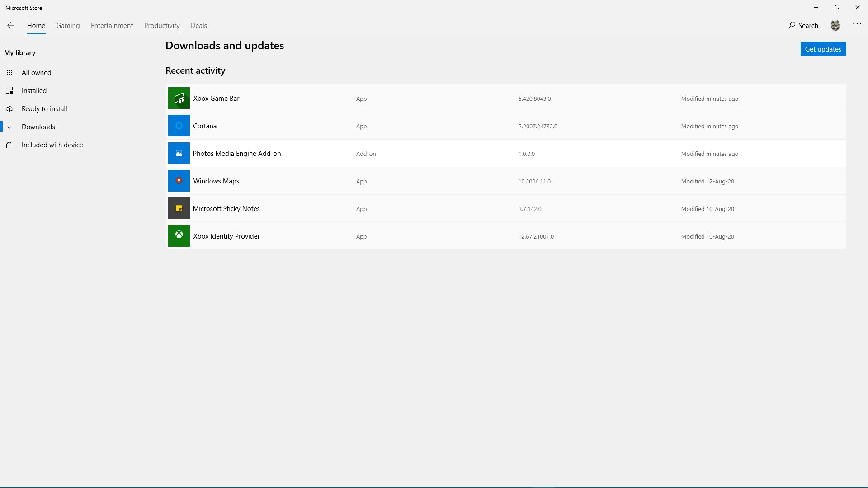The image size is (868, 488).
Task: Click the Photos Media Engine Add-on icon
Action: 179,153
